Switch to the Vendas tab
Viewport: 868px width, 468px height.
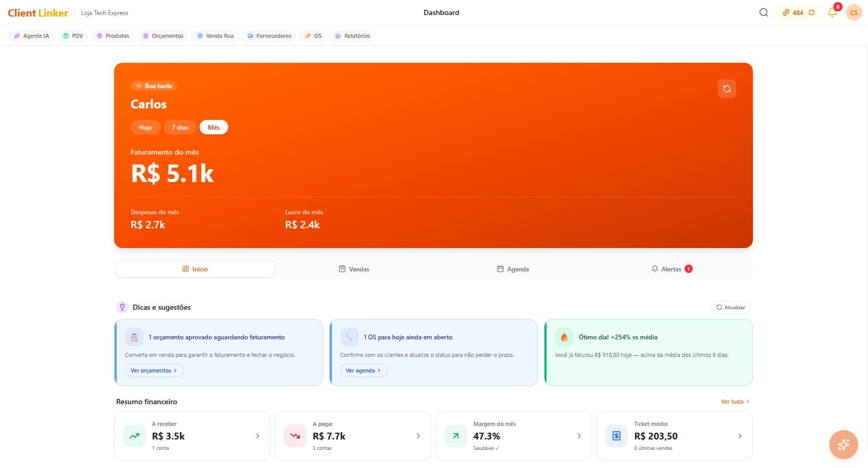354,269
